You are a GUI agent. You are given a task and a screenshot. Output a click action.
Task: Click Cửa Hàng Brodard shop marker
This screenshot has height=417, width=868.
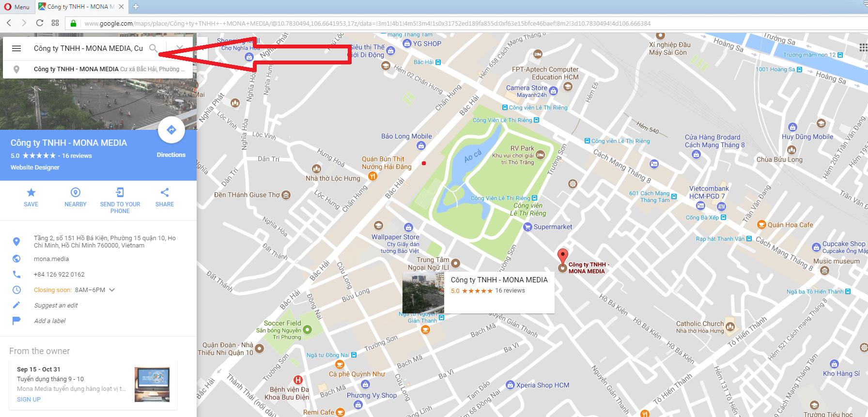coord(697,154)
